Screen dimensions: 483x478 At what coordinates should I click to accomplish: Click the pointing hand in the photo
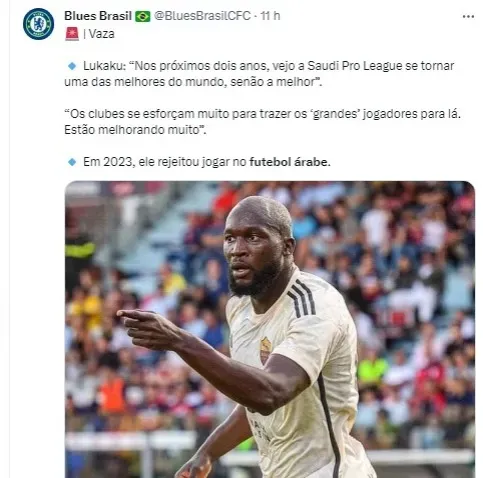[x=148, y=328]
